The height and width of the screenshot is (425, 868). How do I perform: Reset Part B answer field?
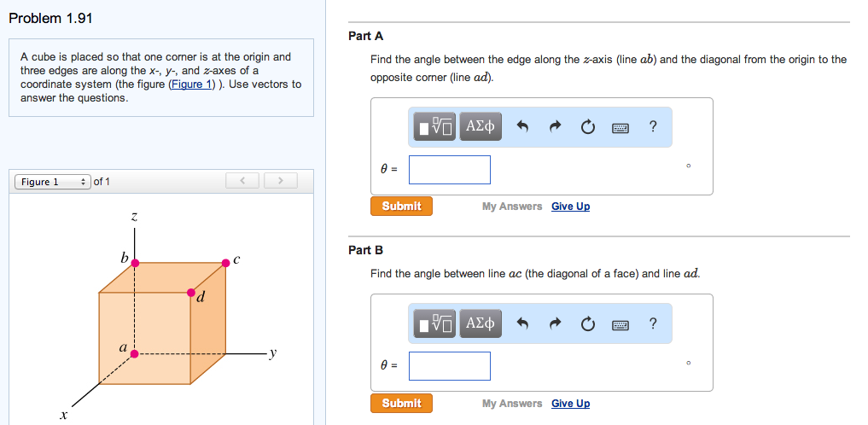click(587, 323)
